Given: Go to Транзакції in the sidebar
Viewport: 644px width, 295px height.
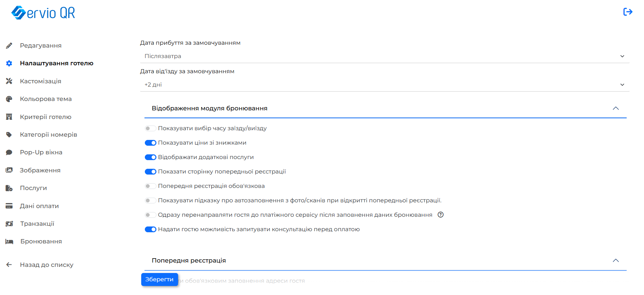Looking at the screenshot, I should pyautogui.click(x=37, y=224).
